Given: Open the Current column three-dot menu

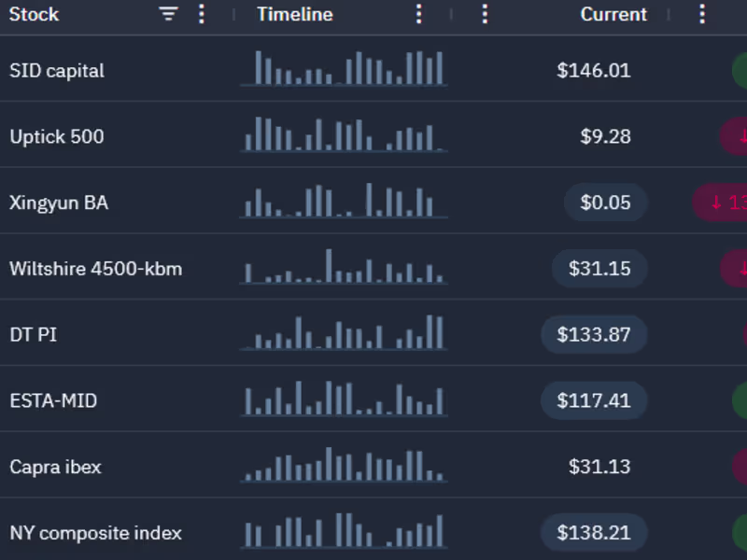Looking at the screenshot, I should pyautogui.click(x=703, y=14).
